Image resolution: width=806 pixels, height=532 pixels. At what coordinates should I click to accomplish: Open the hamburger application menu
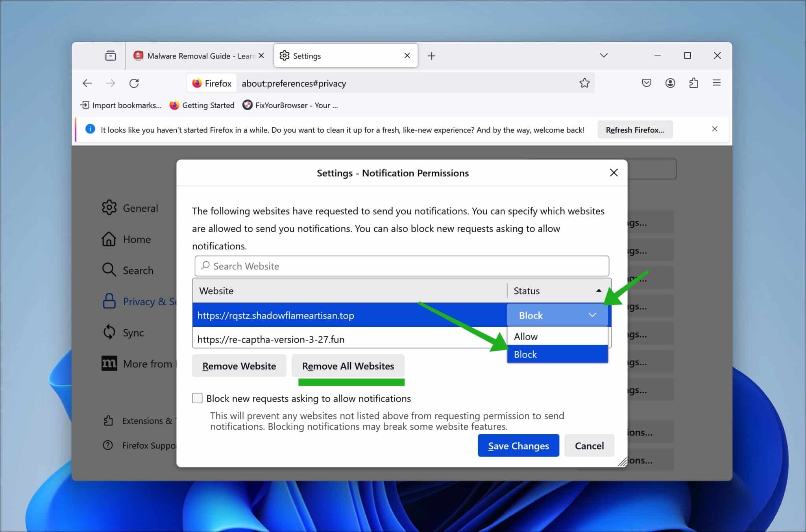pyautogui.click(x=717, y=83)
